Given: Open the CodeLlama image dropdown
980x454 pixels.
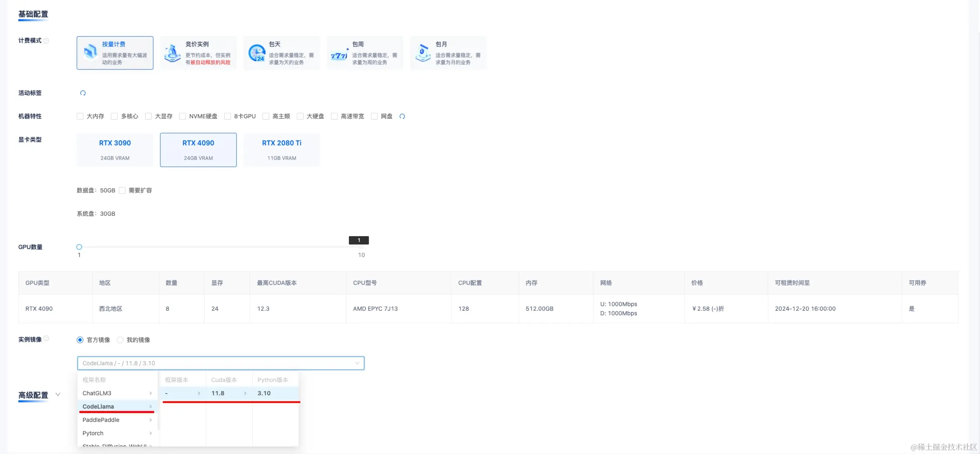Looking at the screenshot, I should point(221,363).
